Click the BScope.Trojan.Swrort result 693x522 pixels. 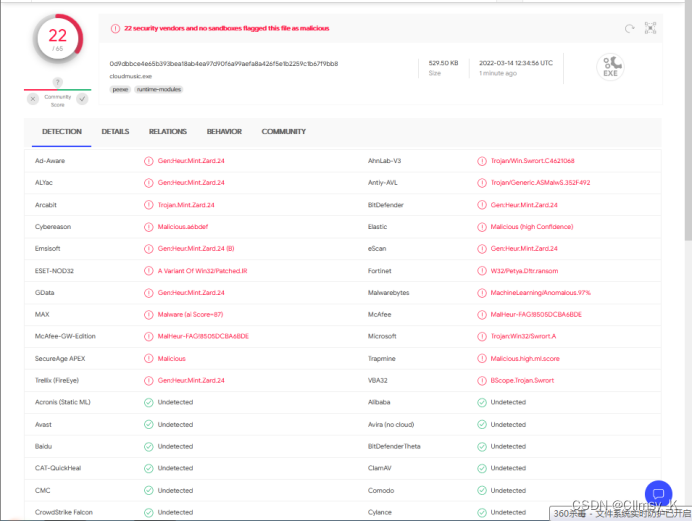click(x=522, y=381)
